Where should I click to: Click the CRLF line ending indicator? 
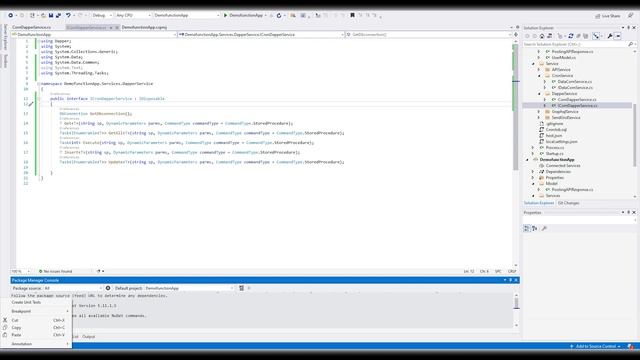pos(512,271)
